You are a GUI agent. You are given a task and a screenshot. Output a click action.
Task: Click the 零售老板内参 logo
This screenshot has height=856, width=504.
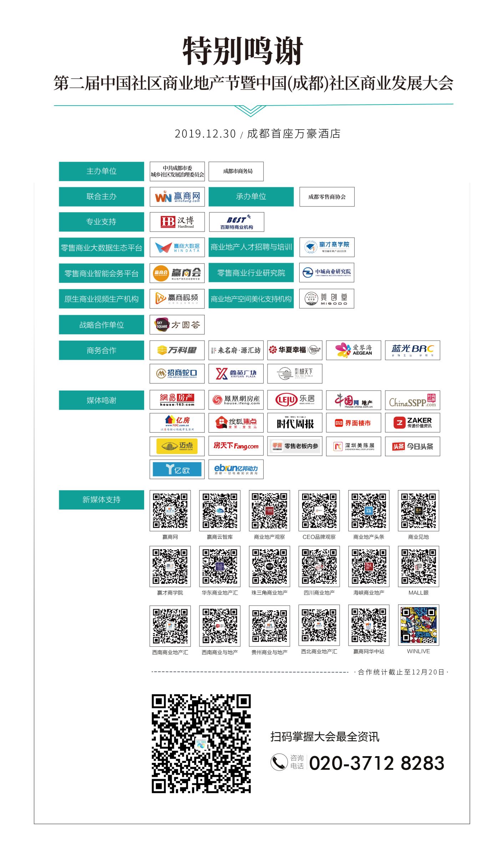[x=295, y=446]
